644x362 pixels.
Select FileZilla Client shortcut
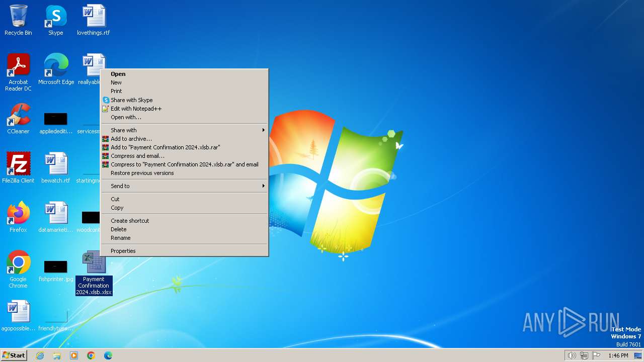(x=18, y=168)
